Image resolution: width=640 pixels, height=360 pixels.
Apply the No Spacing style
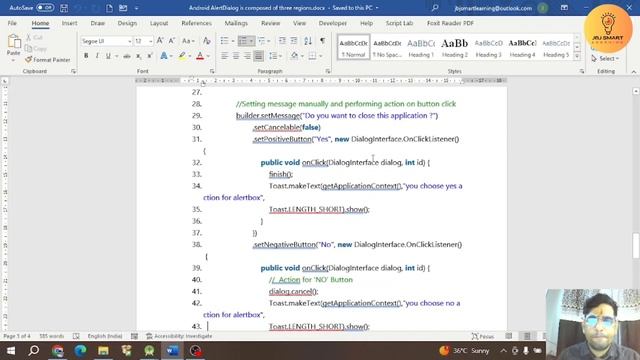pos(387,47)
